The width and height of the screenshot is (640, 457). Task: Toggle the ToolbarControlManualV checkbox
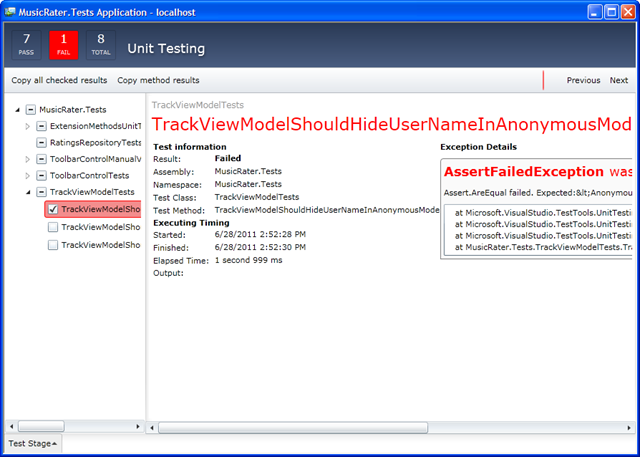point(42,159)
